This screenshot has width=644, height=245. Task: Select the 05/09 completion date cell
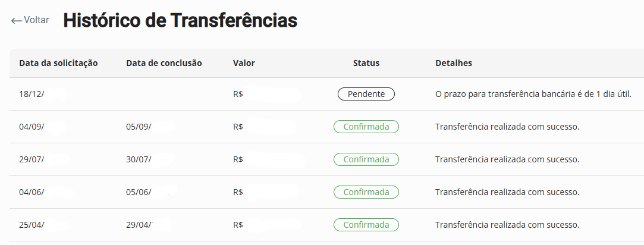(139, 127)
